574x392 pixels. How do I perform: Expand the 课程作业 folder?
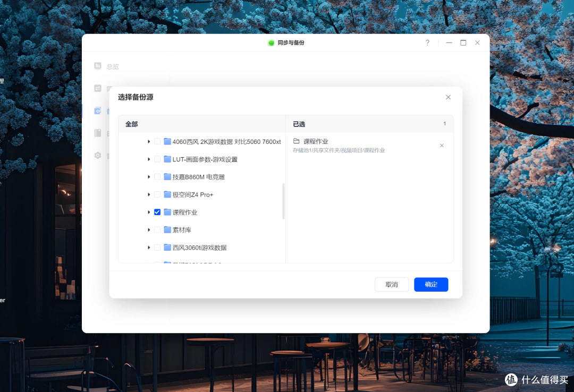pyautogui.click(x=149, y=212)
